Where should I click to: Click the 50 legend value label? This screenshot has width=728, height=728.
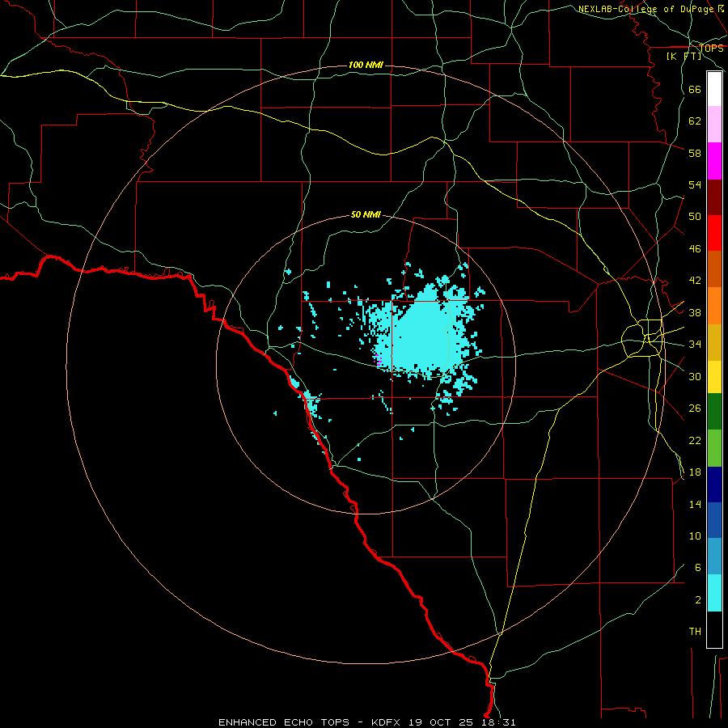pyautogui.click(x=695, y=217)
